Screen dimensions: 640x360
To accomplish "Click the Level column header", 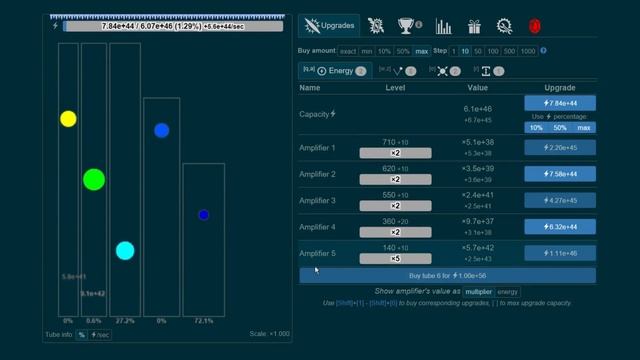I will point(395,88).
